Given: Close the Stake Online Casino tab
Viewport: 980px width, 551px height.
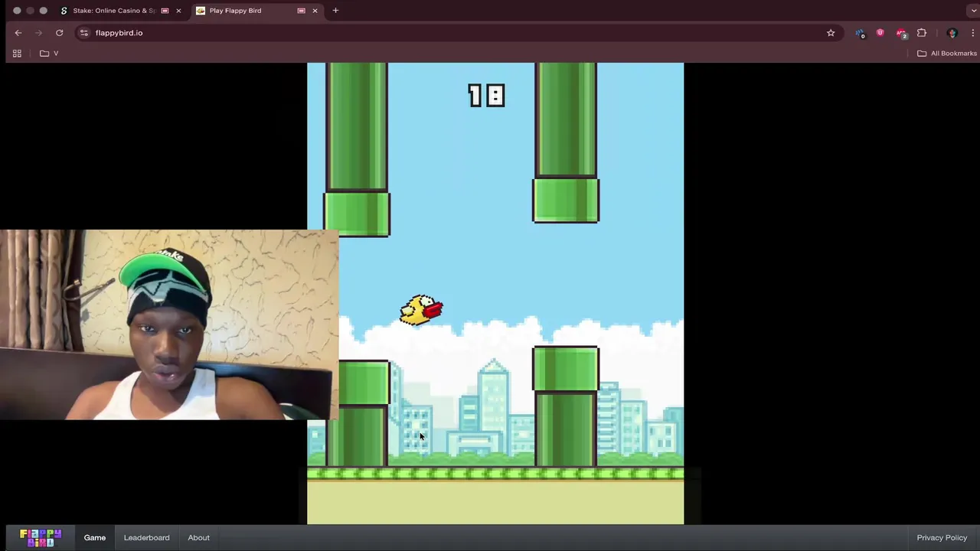Looking at the screenshot, I should point(178,11).
